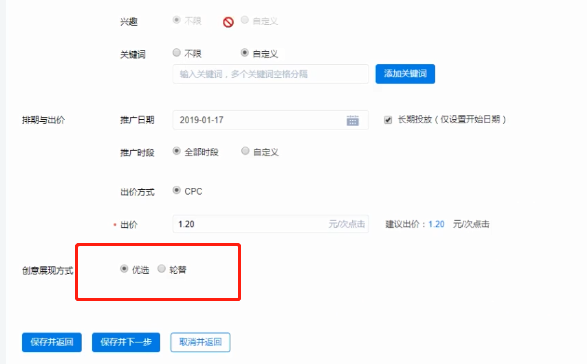Select 不限 radio for 兴趣

tap(177, 20)
